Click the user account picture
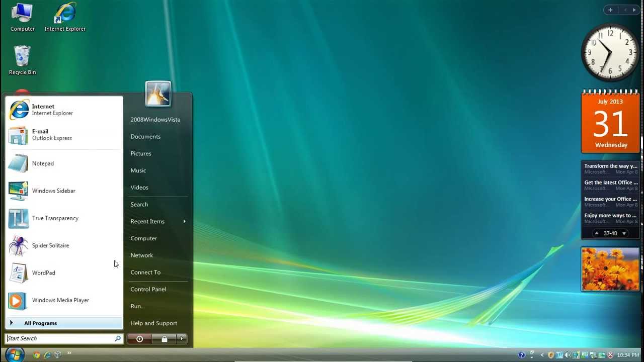Viewport: 644px width, 362px height. [158, 94]
